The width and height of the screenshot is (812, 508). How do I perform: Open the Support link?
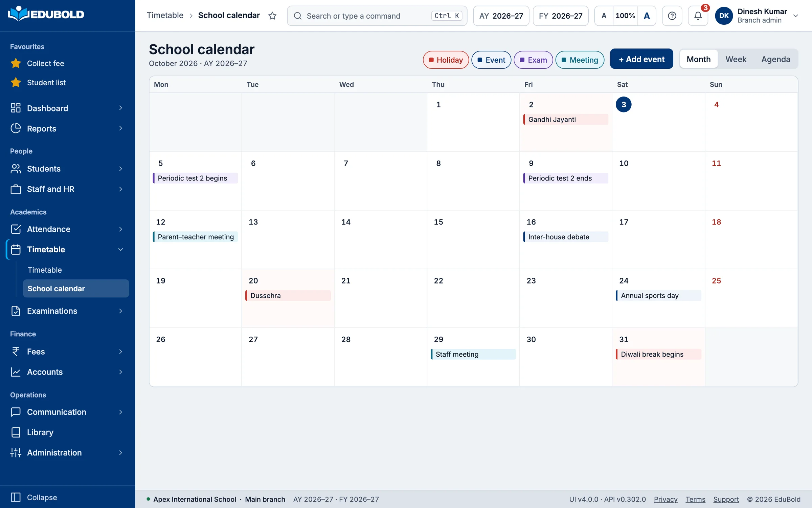726,499
